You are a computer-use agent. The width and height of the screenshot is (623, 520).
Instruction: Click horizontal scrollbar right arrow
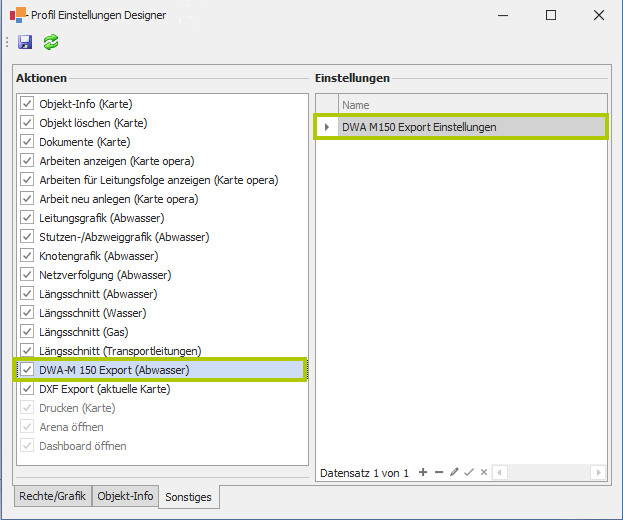coord(598,472)
